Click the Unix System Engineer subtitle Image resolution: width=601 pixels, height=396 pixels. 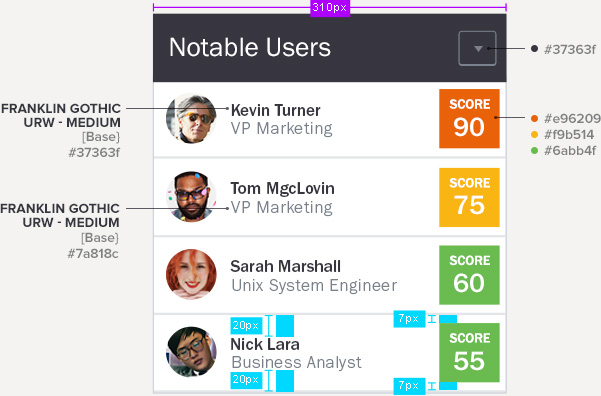point(314,286)
